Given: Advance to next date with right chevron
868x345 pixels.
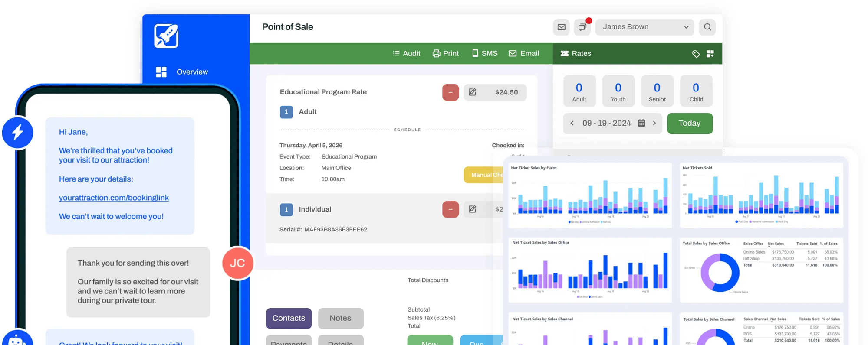Looking at the screenshot, I should (x=654, y=123).
